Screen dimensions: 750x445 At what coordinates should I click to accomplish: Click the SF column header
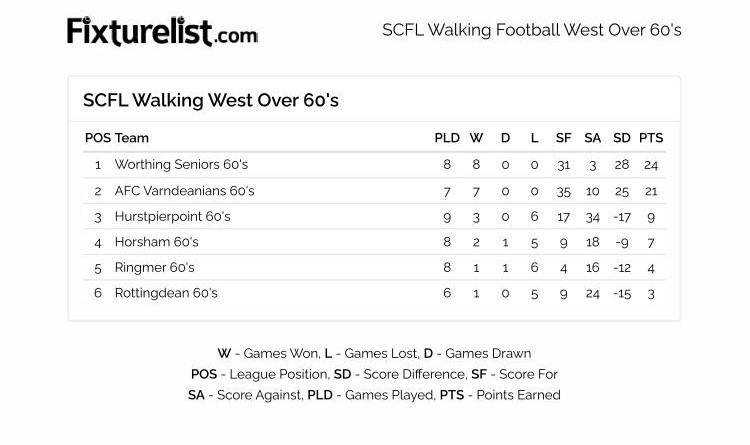[564, 138]
